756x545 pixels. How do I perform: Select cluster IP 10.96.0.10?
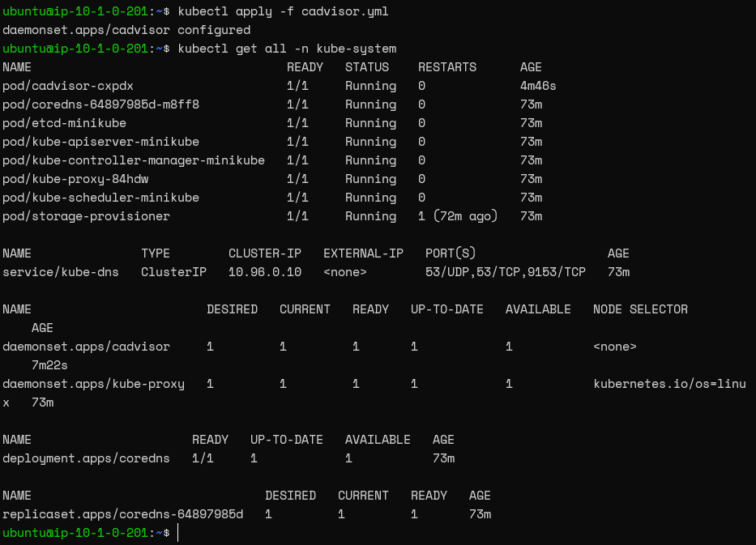click(x=265, y=272)
